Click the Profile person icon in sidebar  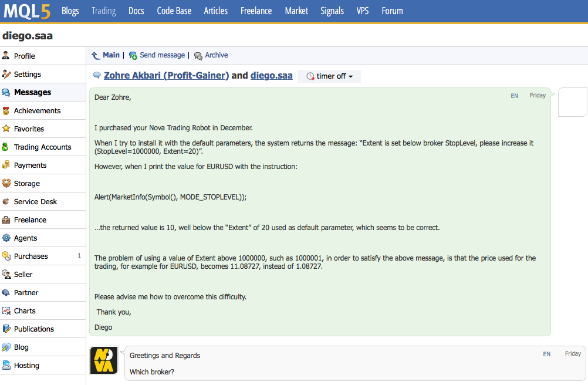[x=6, y=56]
